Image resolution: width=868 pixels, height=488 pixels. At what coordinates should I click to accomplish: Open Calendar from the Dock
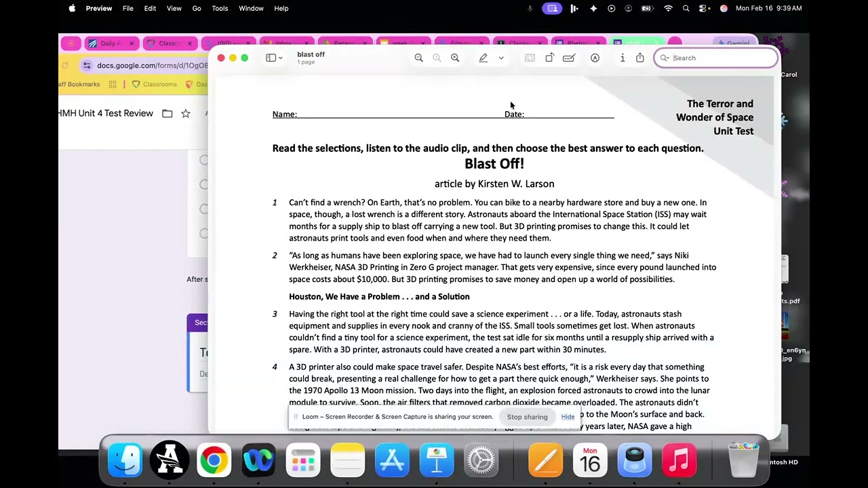(590, 460)
